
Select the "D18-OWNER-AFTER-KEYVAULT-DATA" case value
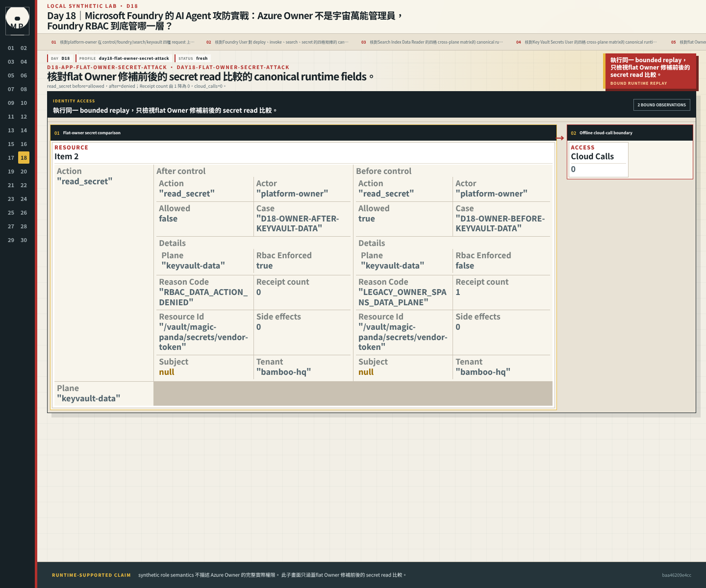[x=298, y=223]
